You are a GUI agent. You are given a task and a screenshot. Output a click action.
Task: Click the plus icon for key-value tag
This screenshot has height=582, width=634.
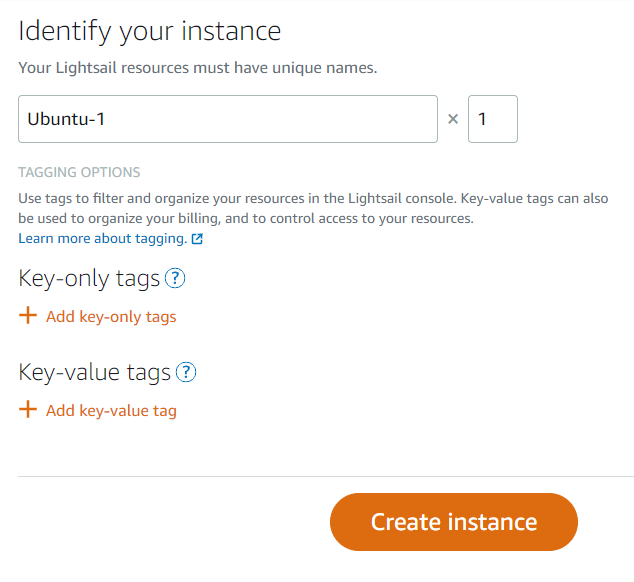point(28,409)
